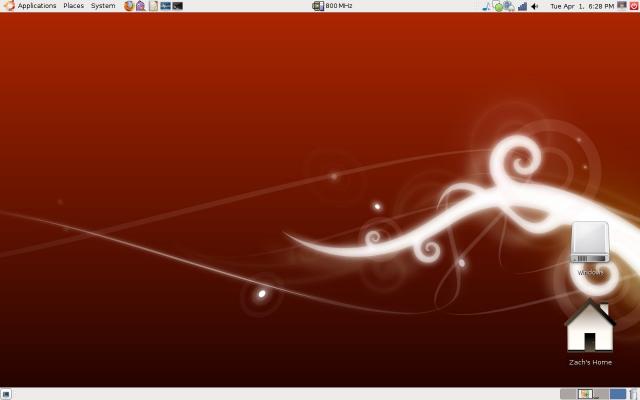This screenshot has width=640, height=400.
Task: Click the CPU frequency 800 MHz monitor
Action: pos(332,6)
